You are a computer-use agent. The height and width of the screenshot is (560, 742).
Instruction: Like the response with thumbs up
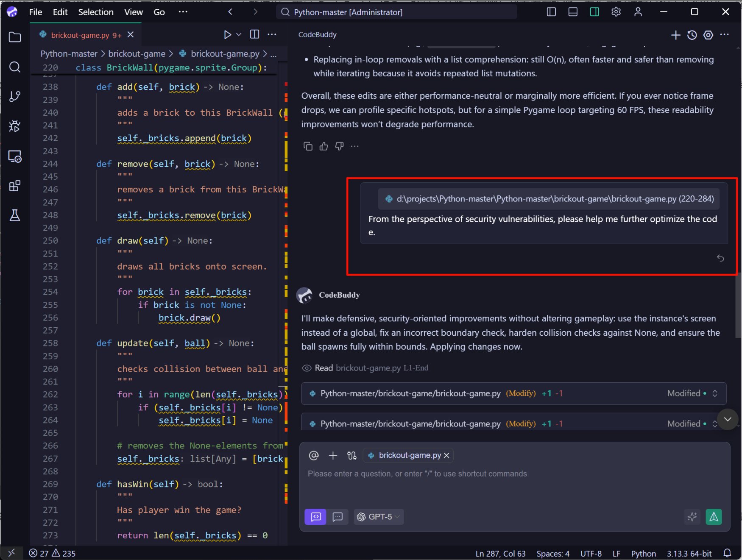[324, 146]
